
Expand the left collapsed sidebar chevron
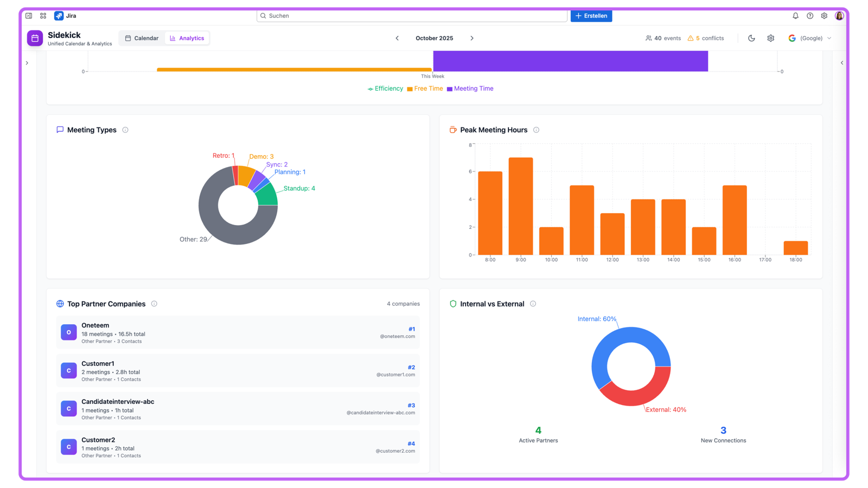tap(27, 63)
